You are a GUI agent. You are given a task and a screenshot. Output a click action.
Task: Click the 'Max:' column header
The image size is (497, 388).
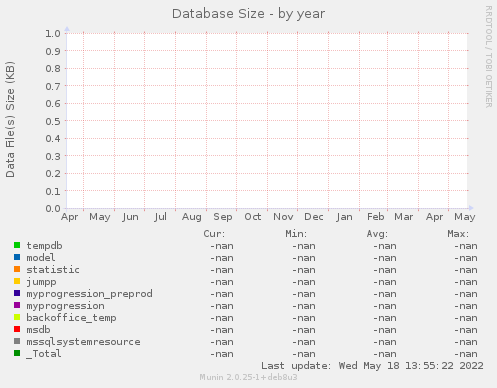click(458, 234)
